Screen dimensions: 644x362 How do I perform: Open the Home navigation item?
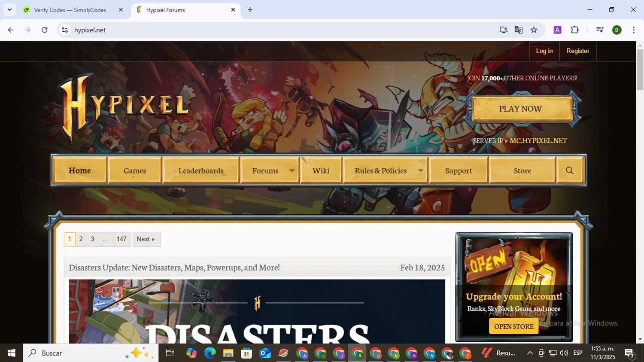click(x=80, y=170)
